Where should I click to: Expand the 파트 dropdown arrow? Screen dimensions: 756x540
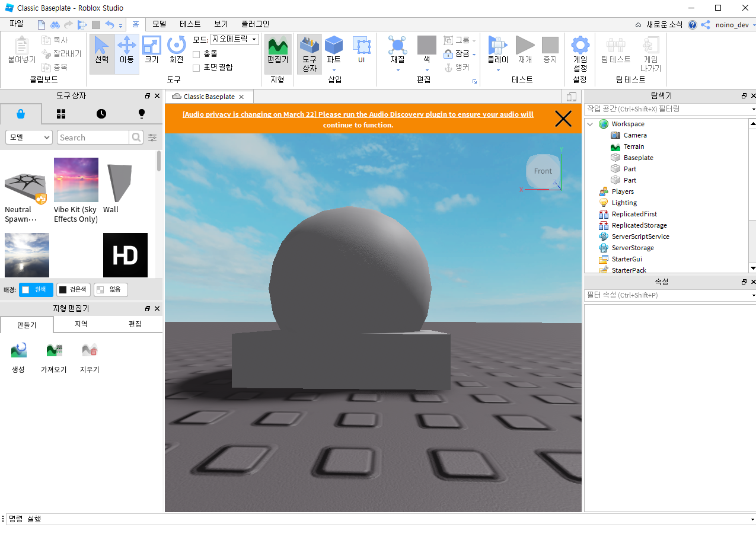(x=334, y=70)
